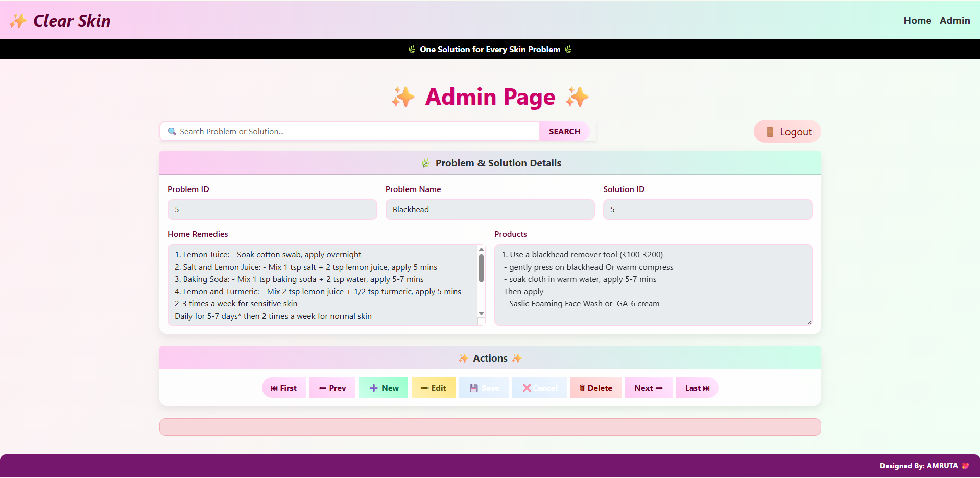Click the red X Cancel icon
The image size is (980, 478).
pos(527,388)
